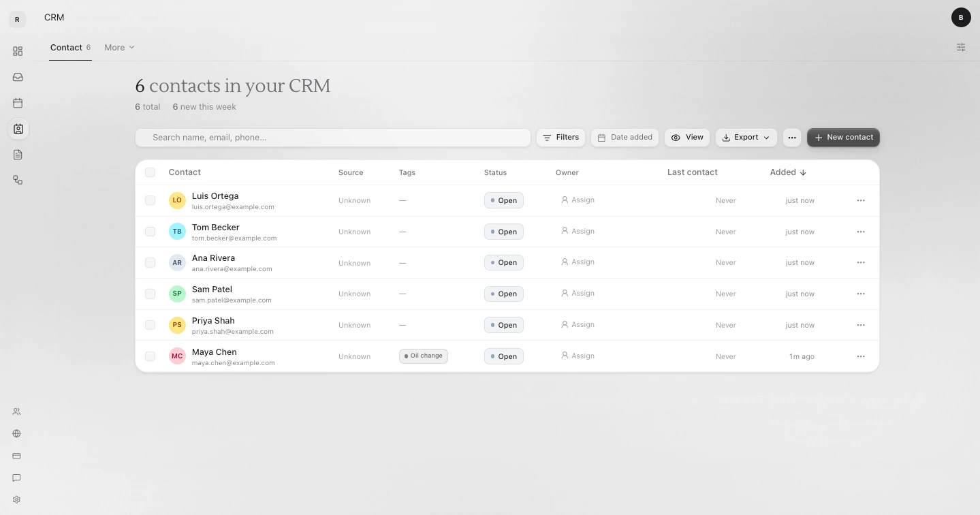
Task: Open the dashboard grid icon in sidebar
Action: (18, 51)
